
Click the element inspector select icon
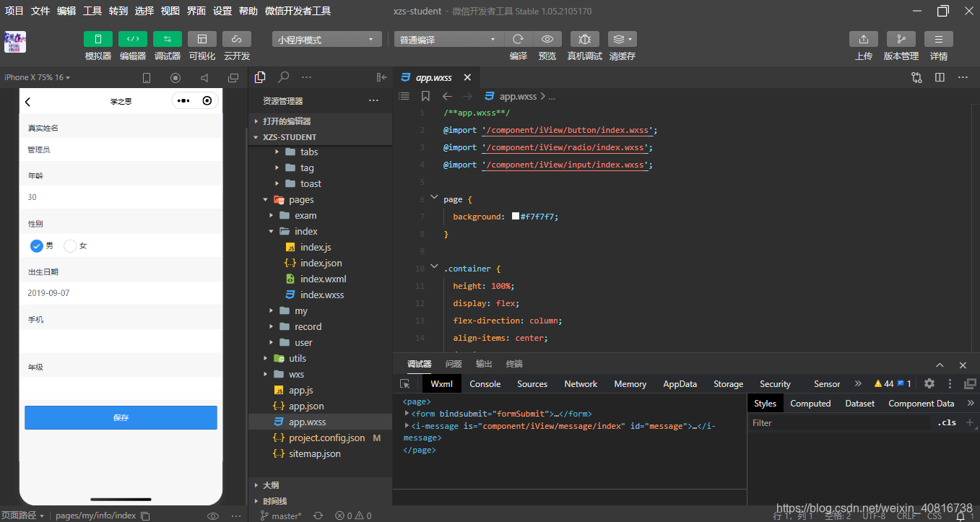coord(405,384)
